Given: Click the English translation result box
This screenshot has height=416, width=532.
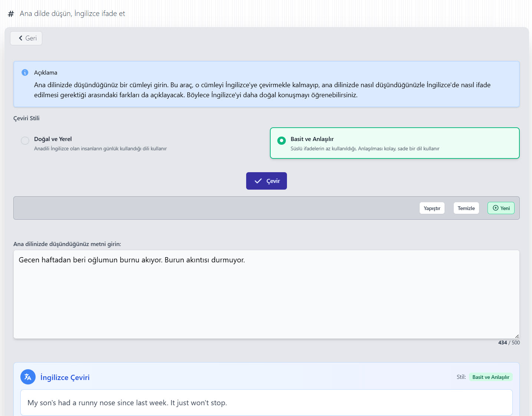Looking at the screenshot, I should [266, 403].
